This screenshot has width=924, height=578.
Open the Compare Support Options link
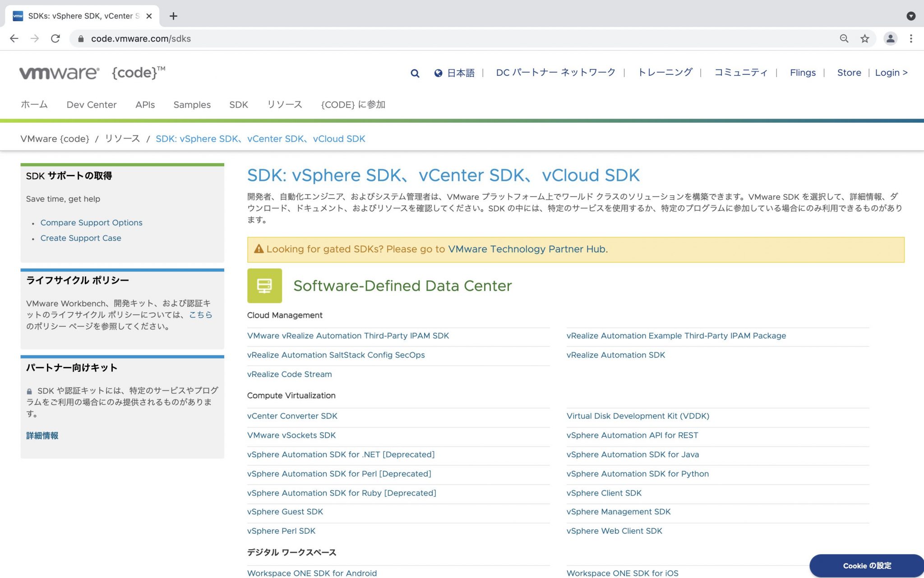click(91, 223)
